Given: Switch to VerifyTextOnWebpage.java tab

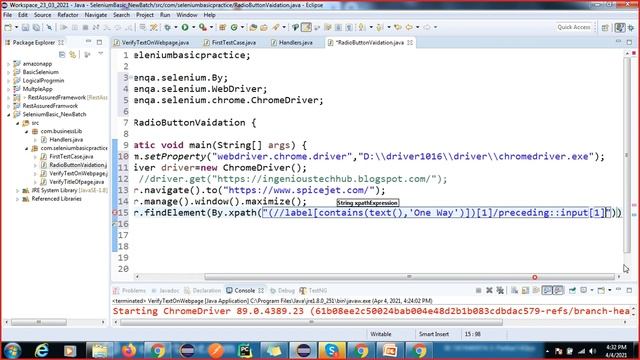Looking at the screenshot, I should [151, 42].
